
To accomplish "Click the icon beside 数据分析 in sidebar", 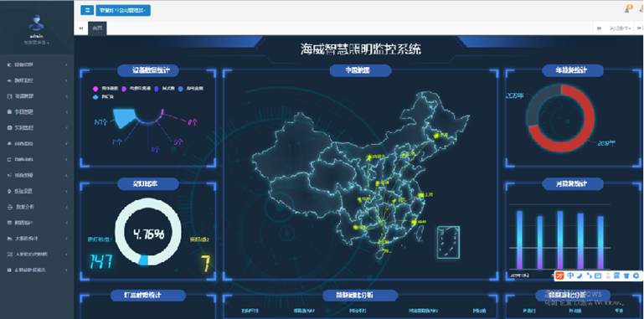I will click(x=9, y=207).
